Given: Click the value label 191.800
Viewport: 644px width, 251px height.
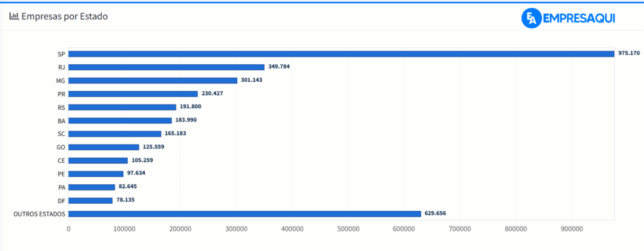Looking at the screenshot, I should point(191,106).
